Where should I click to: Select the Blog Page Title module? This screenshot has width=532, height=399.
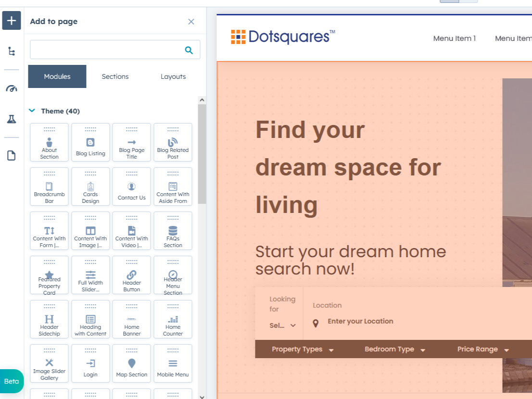tap(132, 142)
